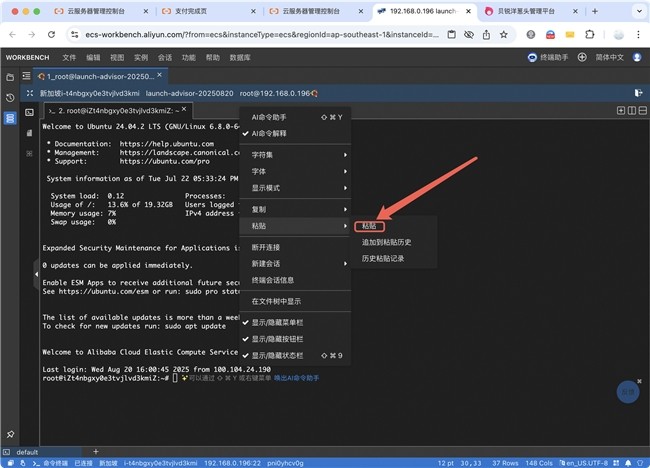Click the pin icon at sidebar bottom
Image resolution: width=650 pixels, height=468 pixels.
[x=10, y=435]
